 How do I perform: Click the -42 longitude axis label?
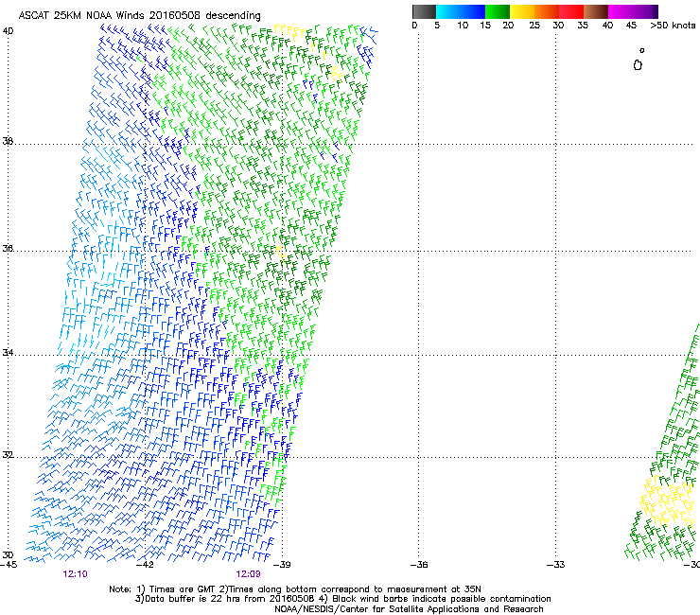(x=145, y=565)
